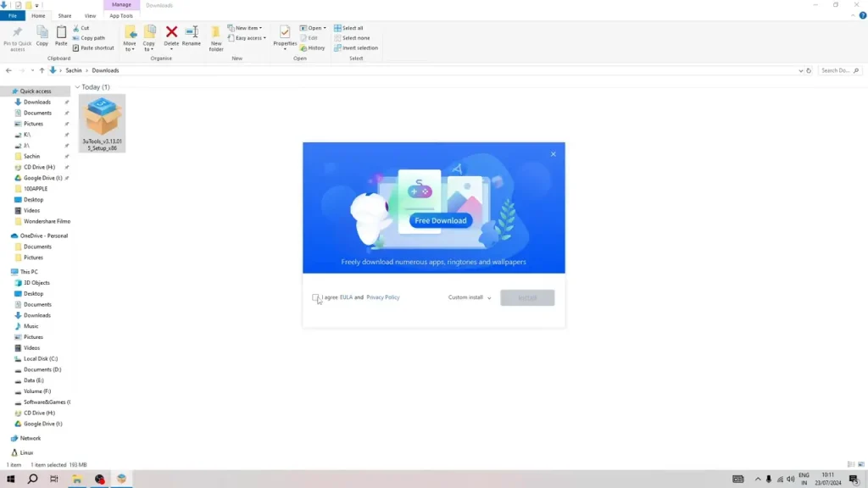
Task: Click the History ribbon button
Action: (312, 47)
